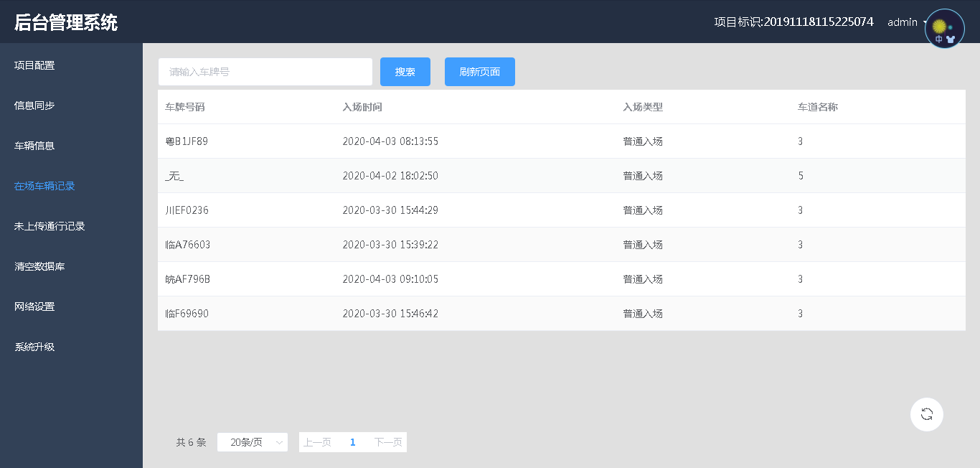Viewport: 980px width, 468px height.
Task: Click the circular refresh floating icon
Action: click(927, 414)
